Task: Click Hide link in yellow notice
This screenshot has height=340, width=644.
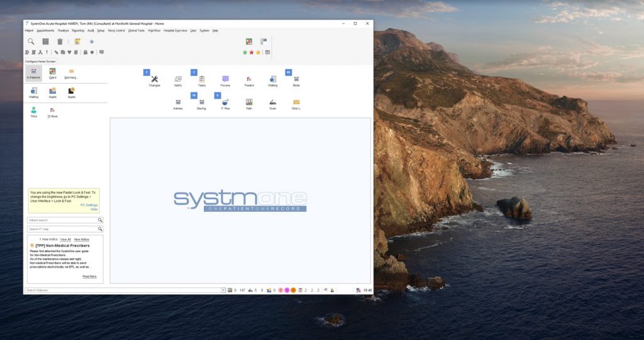Action: (x=94, y=209)
